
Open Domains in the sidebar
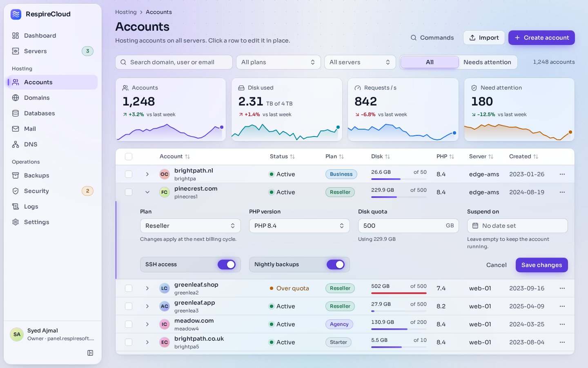coord(53,98)
